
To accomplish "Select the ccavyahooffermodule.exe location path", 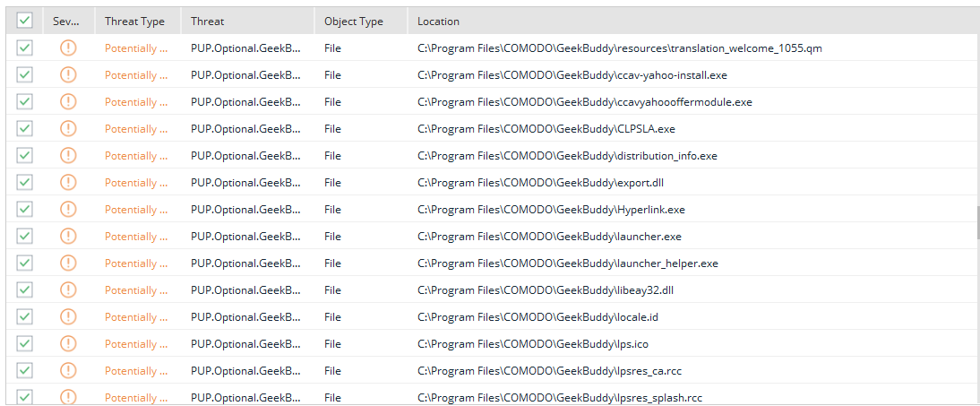I will (584, 102).
